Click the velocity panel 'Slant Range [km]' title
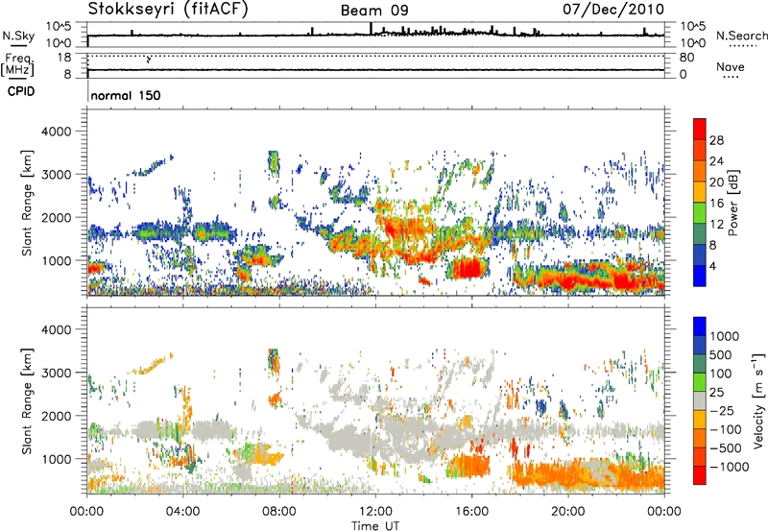 [27, 400]
